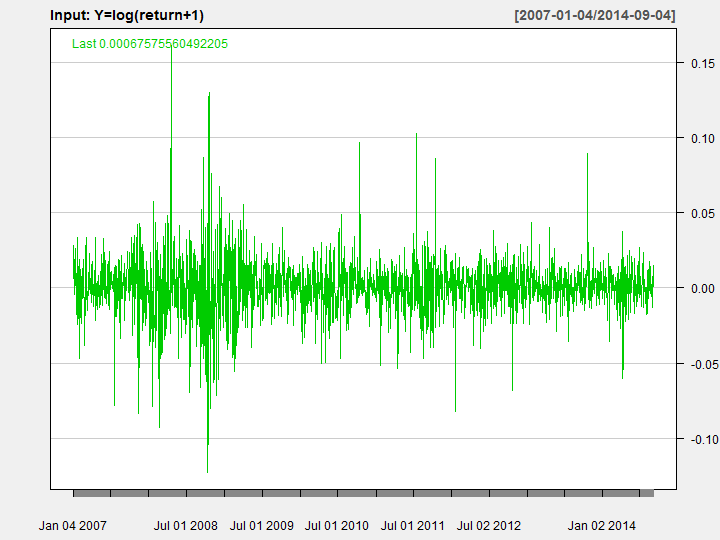The width and height of the screenshot is (720, 540).
Task: Click the chart title Input: Y=log(return+1)
Action: (x=127, y=16)
